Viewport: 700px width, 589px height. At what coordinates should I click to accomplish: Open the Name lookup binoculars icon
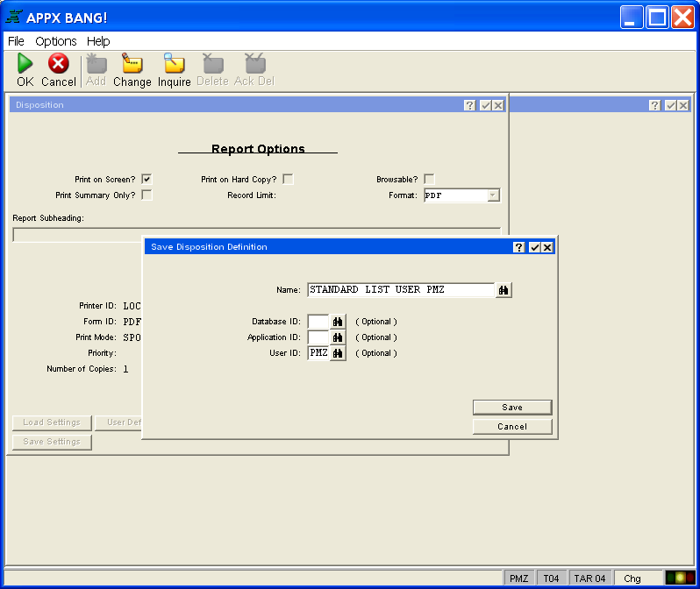(504, 290)
